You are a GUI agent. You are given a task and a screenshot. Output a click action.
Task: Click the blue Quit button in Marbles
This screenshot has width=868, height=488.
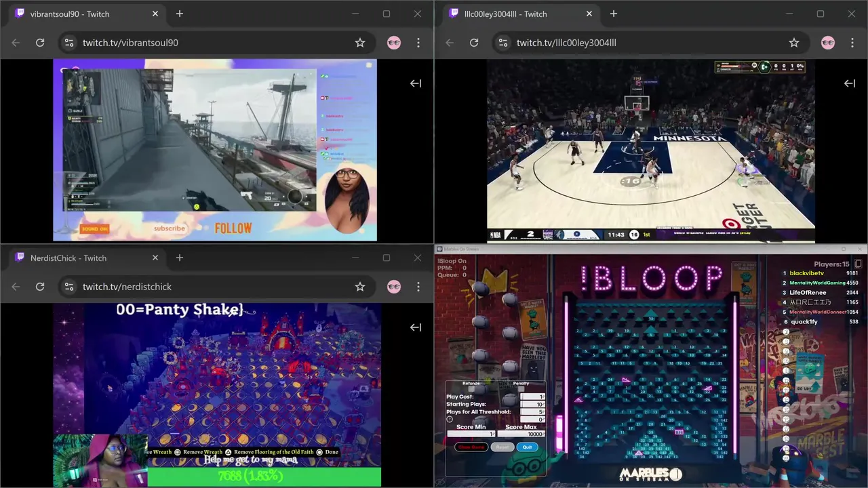tap(528, 447)
